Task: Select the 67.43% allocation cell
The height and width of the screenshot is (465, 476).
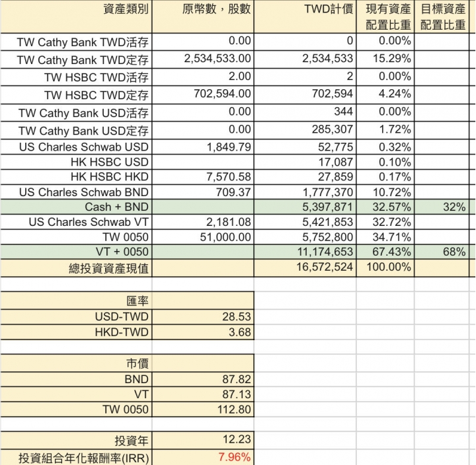Action: point(385,252)
